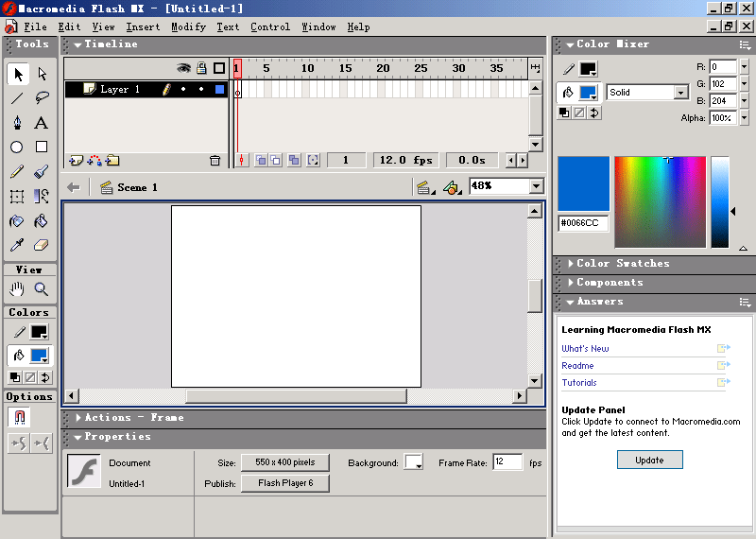This screenshot has width=756, height=539.
Task: Select the Pencil tool
Action: tap(17, 172)
